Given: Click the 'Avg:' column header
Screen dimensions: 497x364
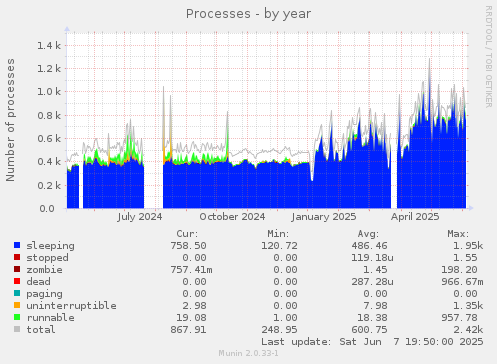Looking at the screenshot, I should 368,234.
